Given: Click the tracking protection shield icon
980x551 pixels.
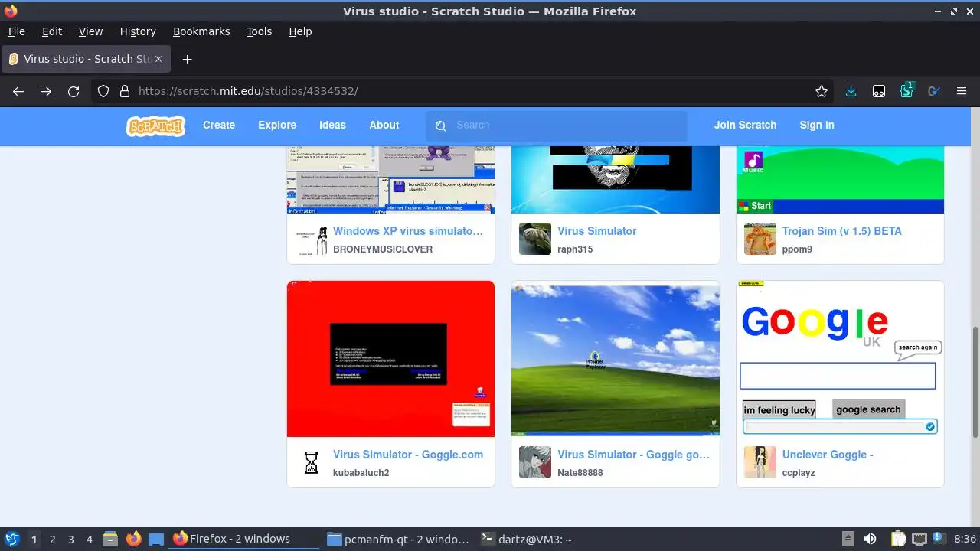Looking at the screenshot, I should (x=104, y=91).
